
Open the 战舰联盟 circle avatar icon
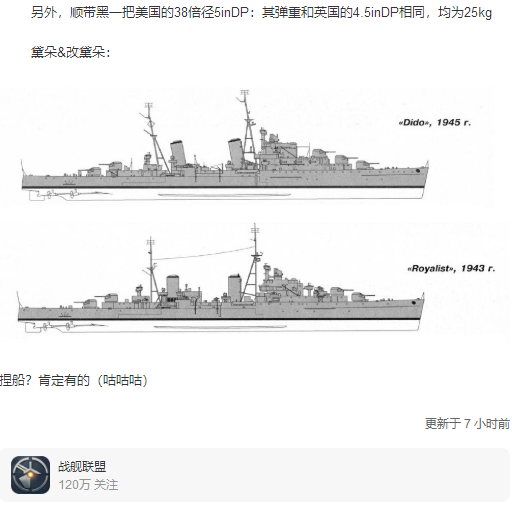click(30, 475)
